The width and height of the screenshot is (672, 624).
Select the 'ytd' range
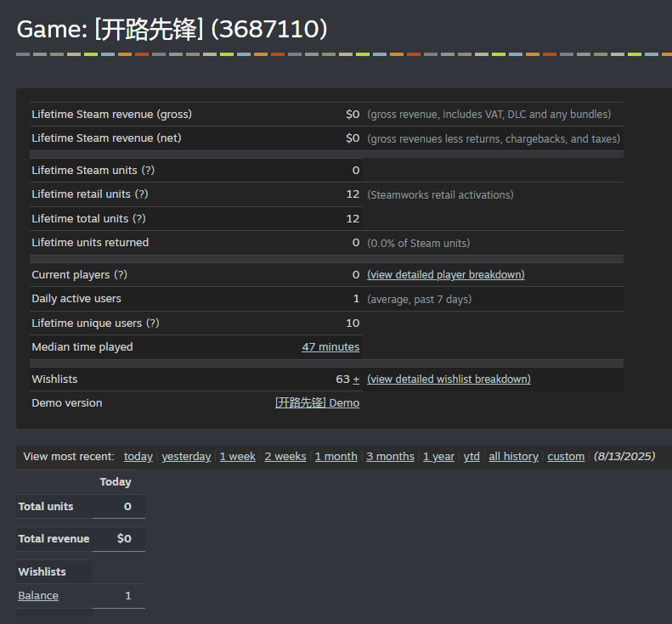472,457
